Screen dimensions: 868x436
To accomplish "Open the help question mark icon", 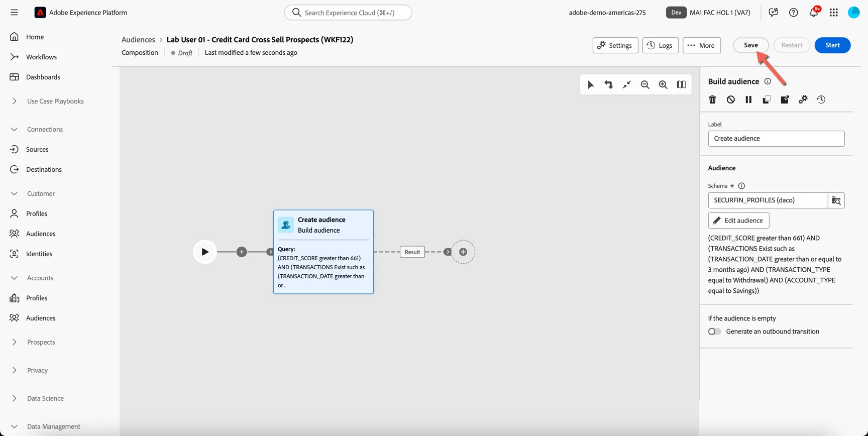I will [794, 13].
